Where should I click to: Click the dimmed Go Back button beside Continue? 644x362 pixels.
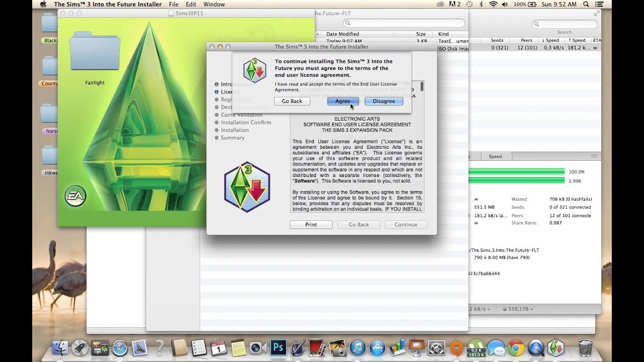(x=359, y=225)
